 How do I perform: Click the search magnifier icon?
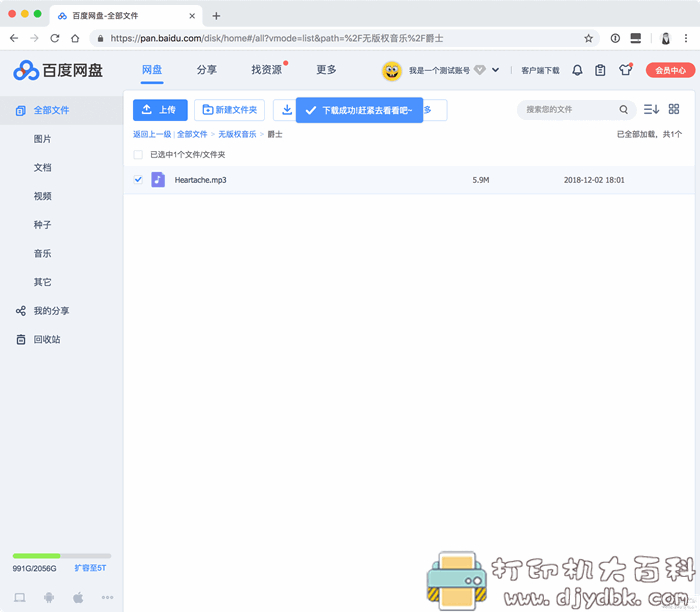click(624, 109)
